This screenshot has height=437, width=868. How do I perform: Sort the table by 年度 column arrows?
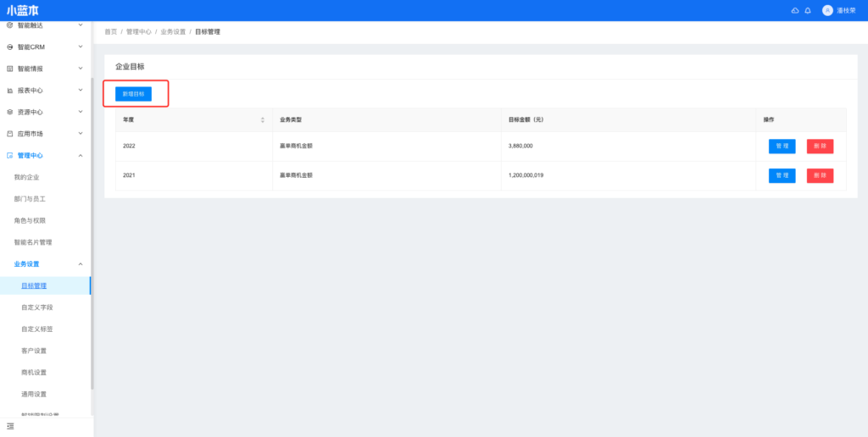pos(263,119)
